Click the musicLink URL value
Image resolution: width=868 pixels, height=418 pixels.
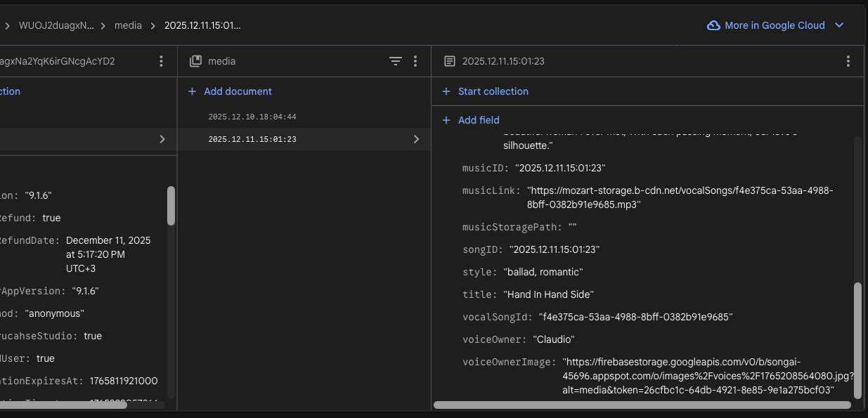680,197
